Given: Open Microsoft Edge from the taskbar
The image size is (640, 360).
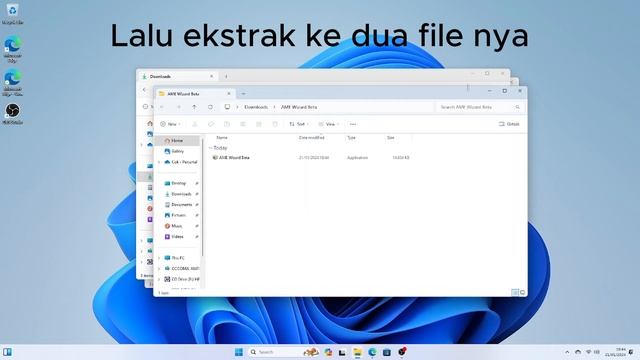Looking at the screenshot, I should click(x=372, y=352).
